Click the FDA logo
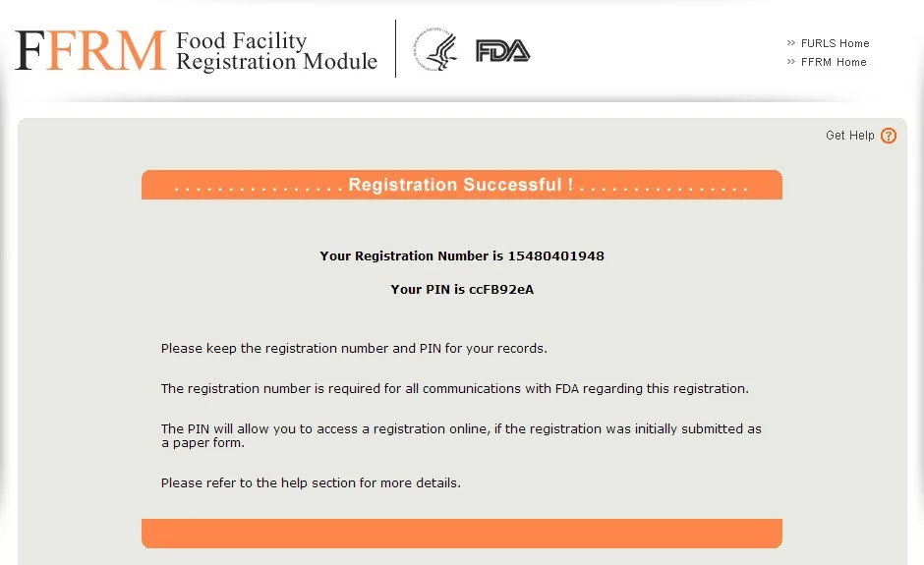 pyautogui.click(x=502, y=51)
